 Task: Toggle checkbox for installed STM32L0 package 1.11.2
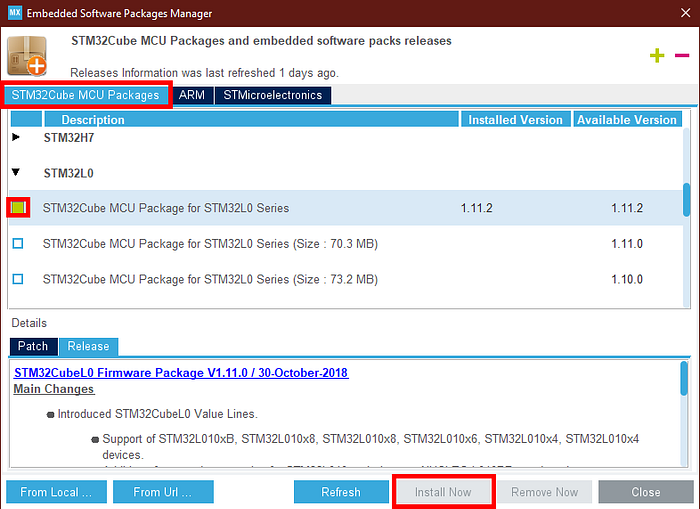point(18,207)
